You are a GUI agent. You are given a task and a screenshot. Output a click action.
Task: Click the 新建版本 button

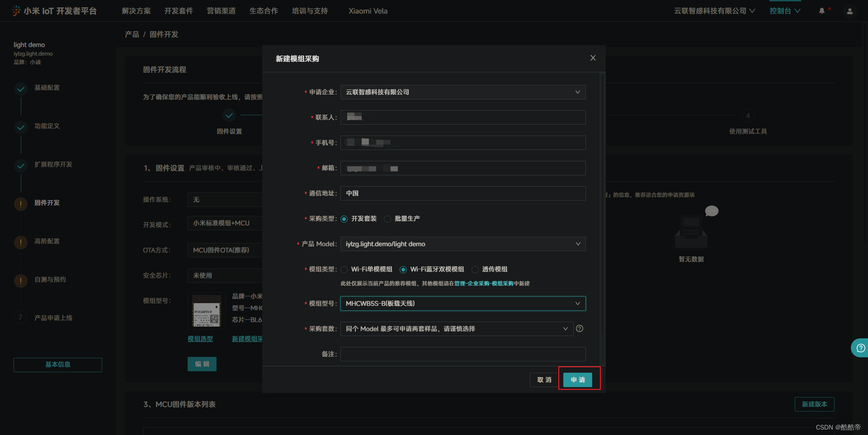click(815, 404)
